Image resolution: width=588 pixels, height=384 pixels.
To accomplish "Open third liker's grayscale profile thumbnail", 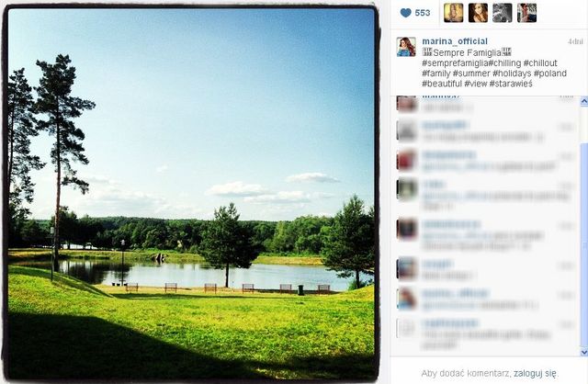I will pos(503,13).
